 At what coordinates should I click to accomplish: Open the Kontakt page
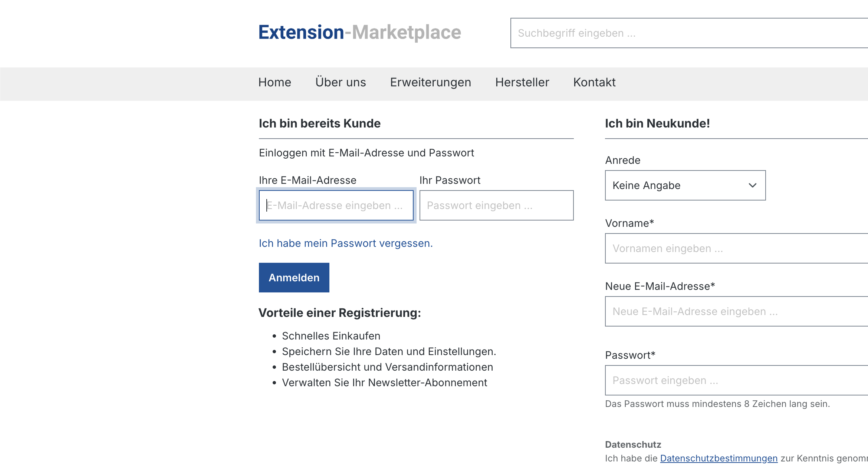pyautogui.click(x=594, y=82)
